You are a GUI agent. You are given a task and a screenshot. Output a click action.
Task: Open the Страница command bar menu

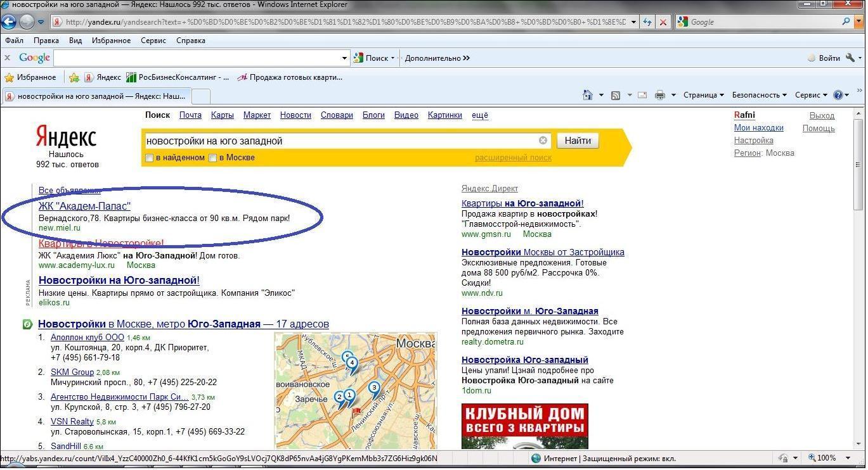coord(703,95)
